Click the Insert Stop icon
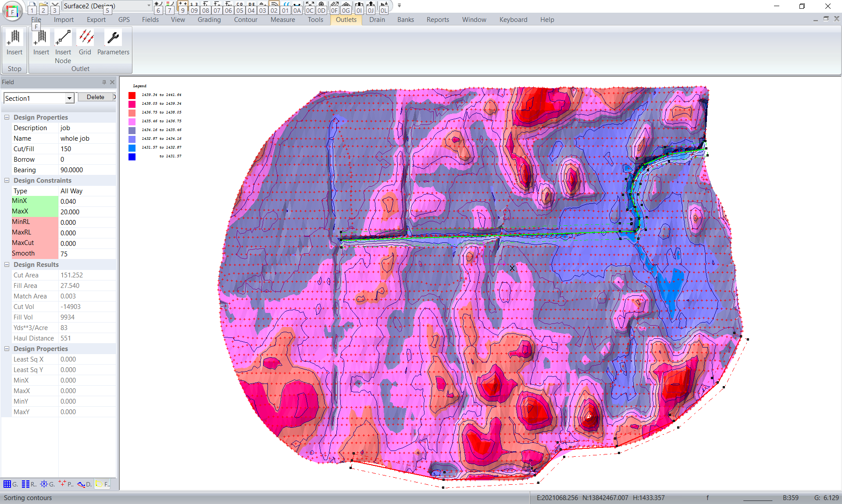The image size is (842, 504). (x=14, y=38)
